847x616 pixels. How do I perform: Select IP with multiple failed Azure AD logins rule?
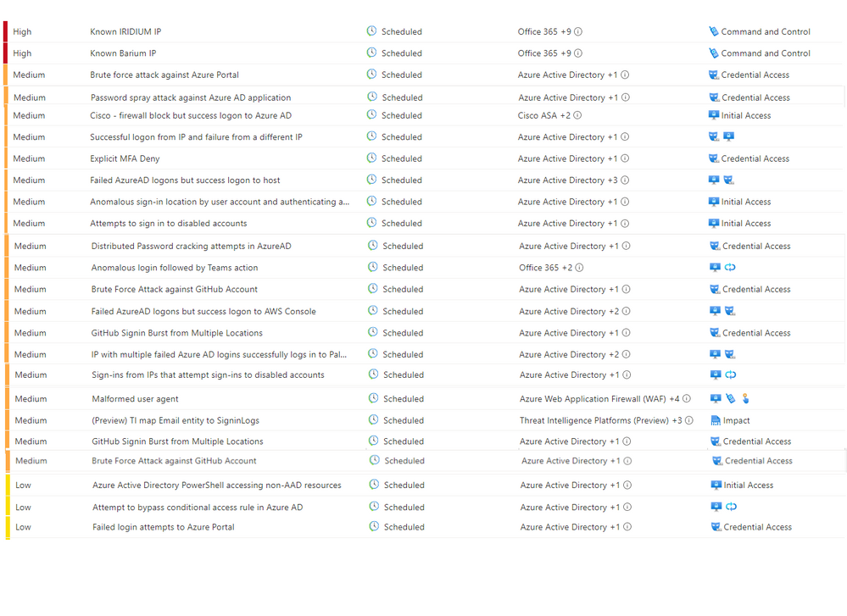pos(219,355)
